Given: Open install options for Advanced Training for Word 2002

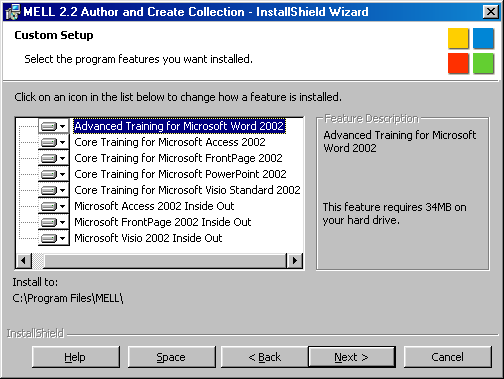Looking at the screenshot, I should pos(54,126).
